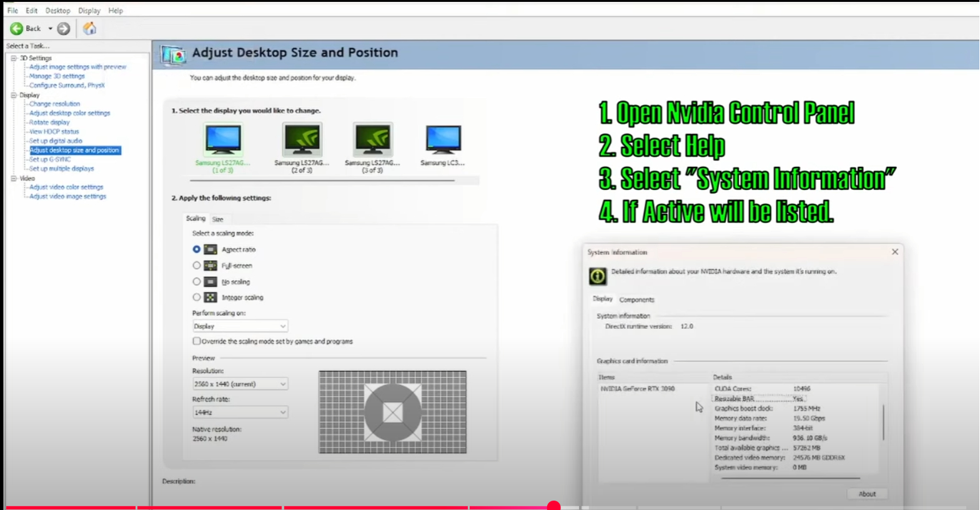The height and width of the screenshot is (510, 980).
Task: Select the Samsung LS27AG (2 of 3) display icon
Action: (302, 139)
